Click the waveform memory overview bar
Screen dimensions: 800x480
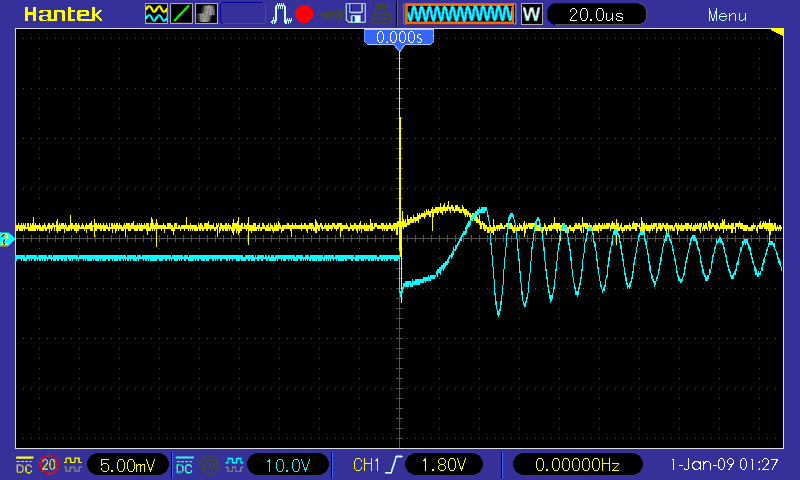click(x=460, y=14)
